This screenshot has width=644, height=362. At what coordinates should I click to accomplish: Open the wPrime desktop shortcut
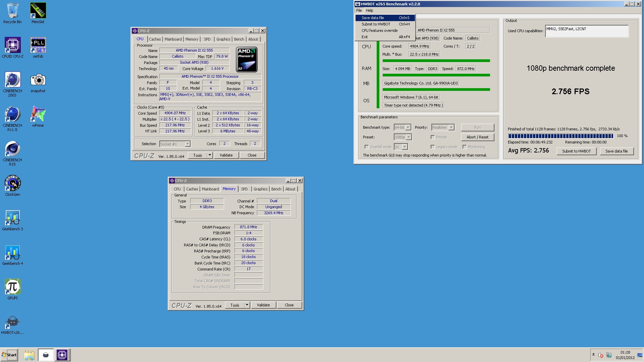[38, 117]
